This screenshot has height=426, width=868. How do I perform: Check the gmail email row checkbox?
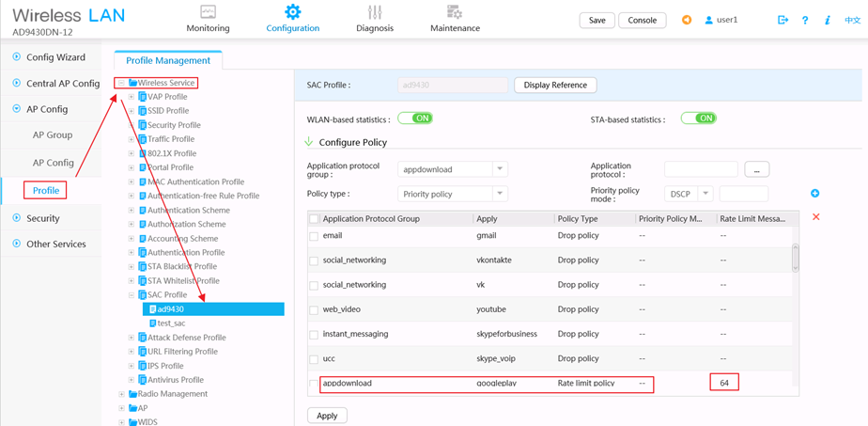tap(314, 236)
